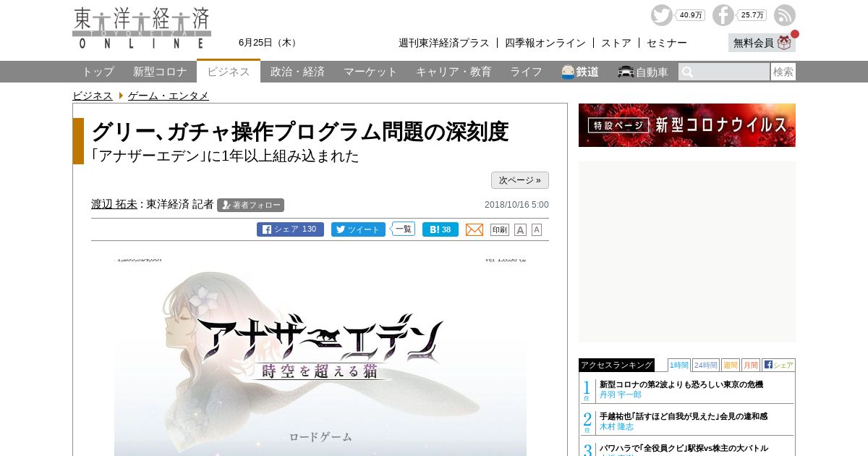The image size is (868, 456).
Task: Follow the ゲーム・エンタメ breadcrumb link
Action: click(169, 96)
